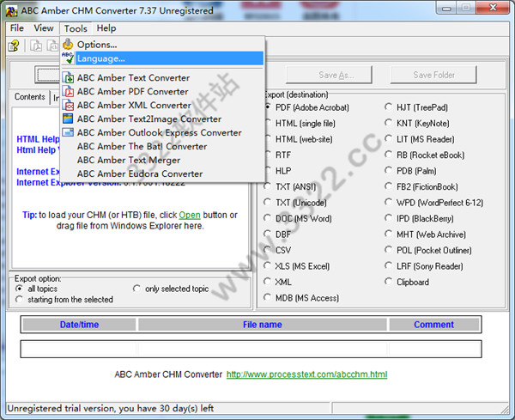This screenshot has width=515, height=420.
Task: Select FB2 (FictionBook) export format
Action: pos(421,187)
